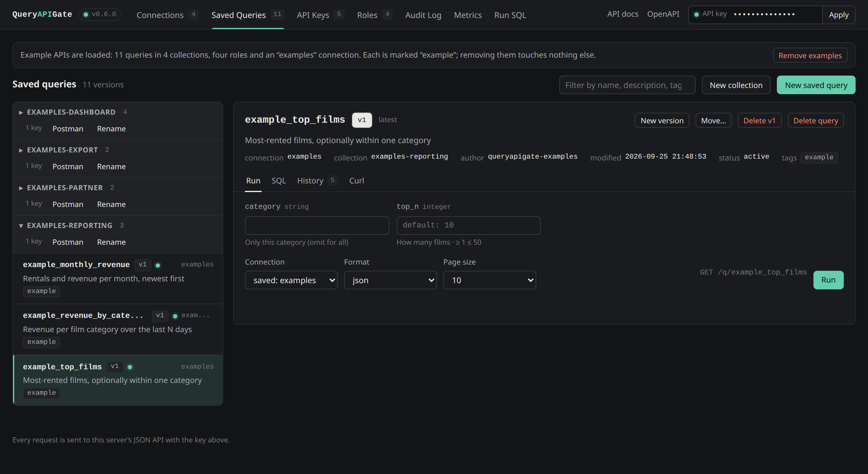Open the API Keys tab

[320, 15]
